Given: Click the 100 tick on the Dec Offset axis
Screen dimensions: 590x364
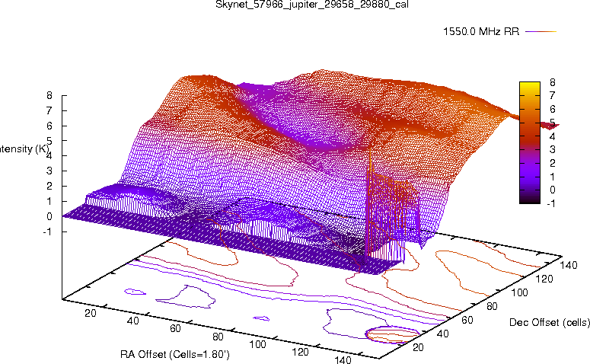Looking at the screenshot, I should pyautogui.click(x=519, y=292).
